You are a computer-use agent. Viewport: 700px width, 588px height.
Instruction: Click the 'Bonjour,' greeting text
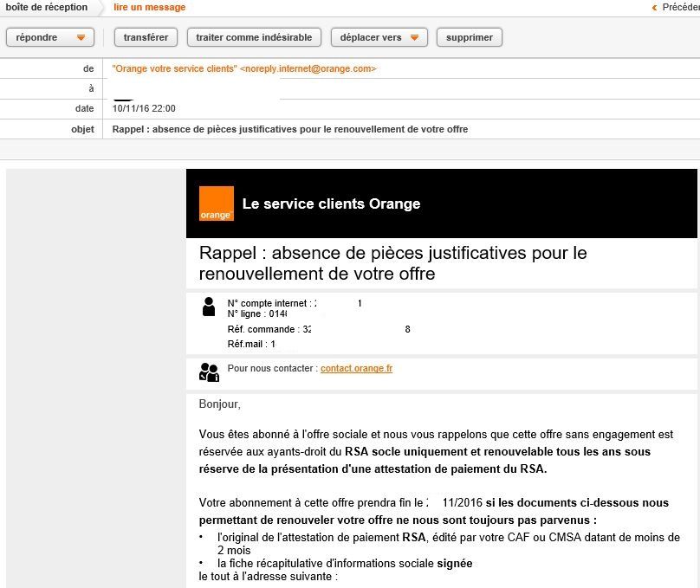click(x=220, y=404)
